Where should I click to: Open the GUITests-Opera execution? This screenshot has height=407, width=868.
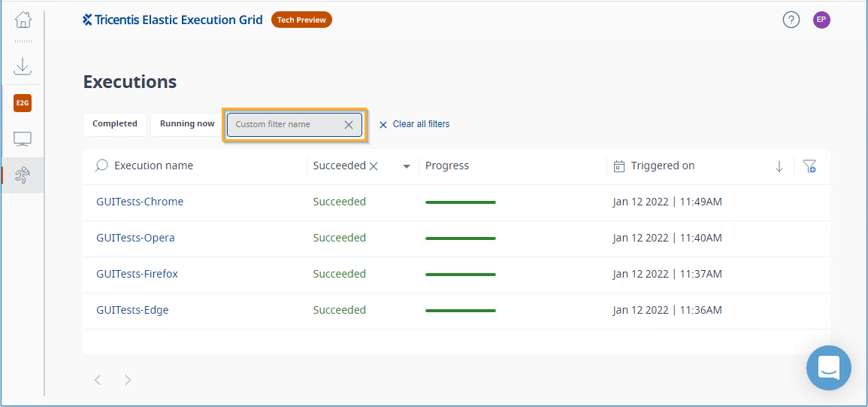click(135, 238)
